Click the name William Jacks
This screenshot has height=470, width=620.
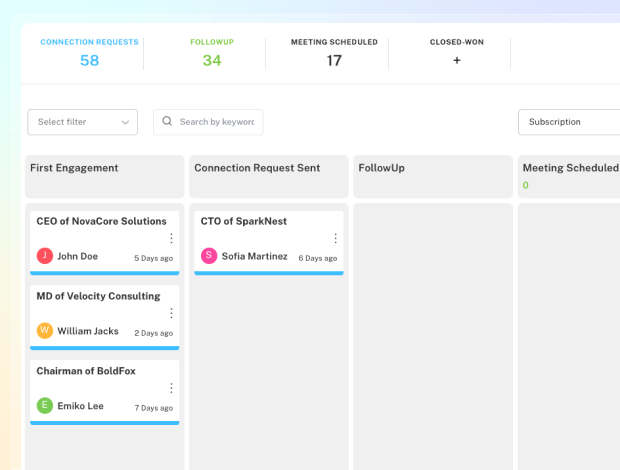[88, 331]
